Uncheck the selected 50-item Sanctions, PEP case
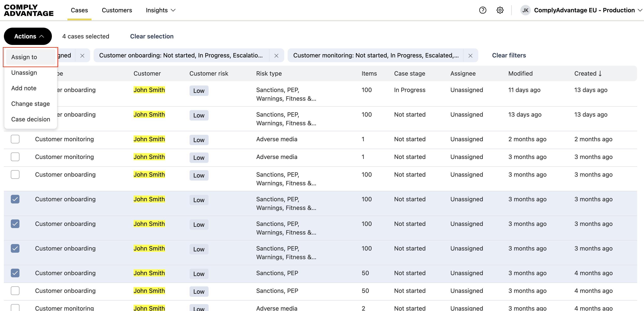The image size is (644, 311). pyautogui.click(x=15, y=273)
